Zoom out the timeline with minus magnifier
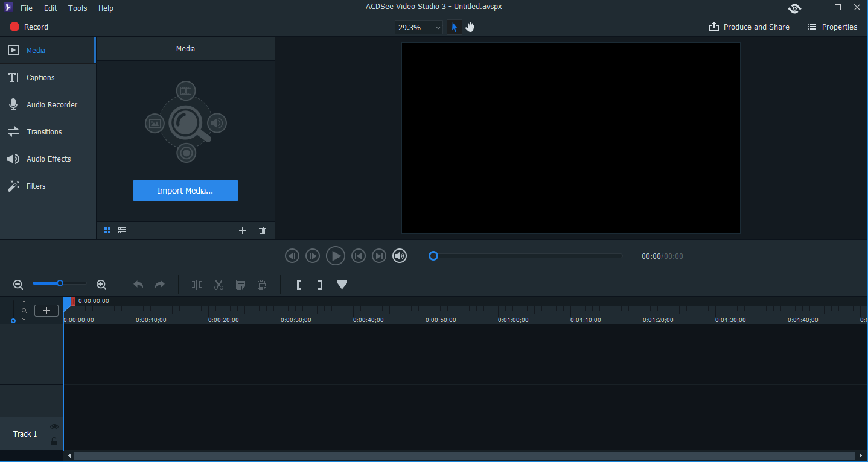The height and width of the screenshot is (462, 868). click(18, 284)
